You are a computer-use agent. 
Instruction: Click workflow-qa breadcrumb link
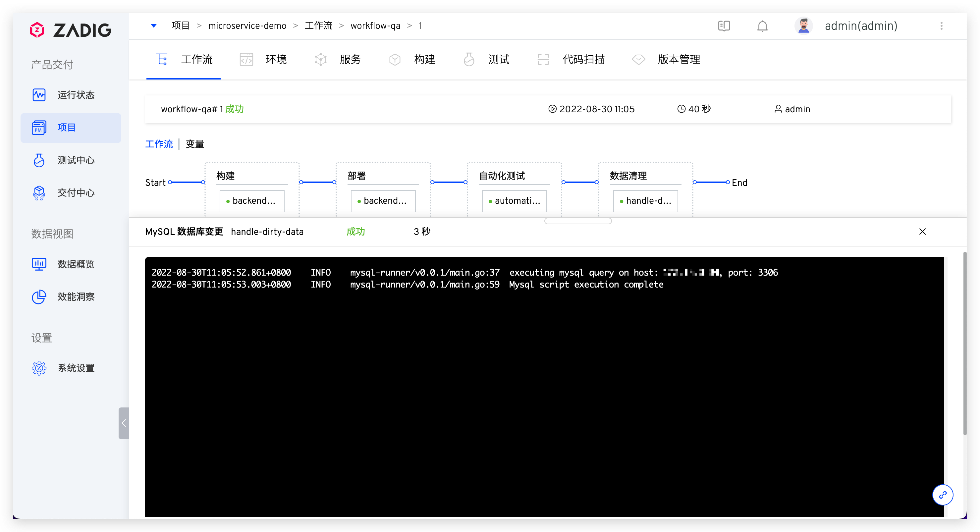[375, 26]
